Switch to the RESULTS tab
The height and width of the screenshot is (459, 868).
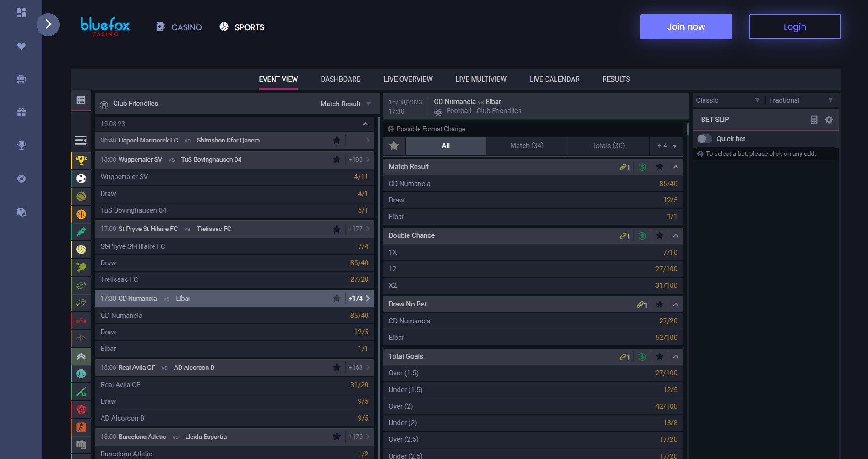(x=616, y=79)
